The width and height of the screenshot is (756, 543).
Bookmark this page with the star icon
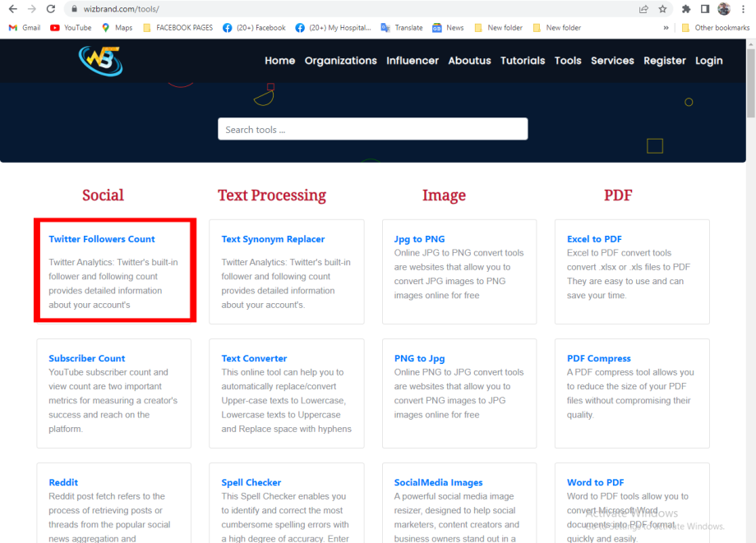pyautogui.click(x=663, y=9)
